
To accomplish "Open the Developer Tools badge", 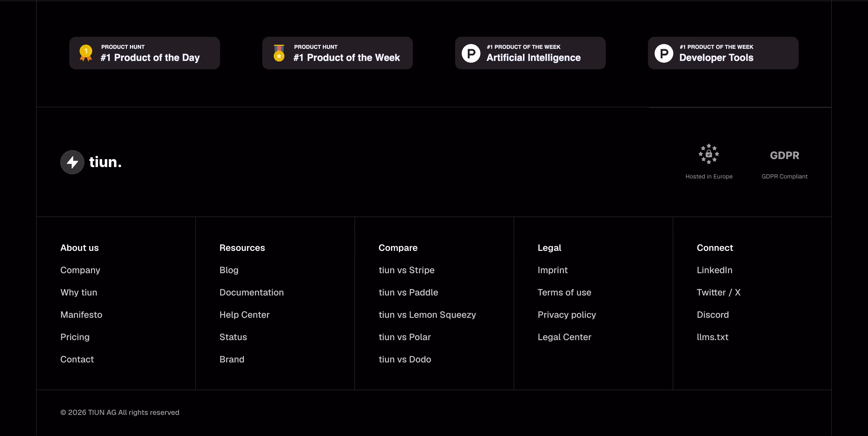I will [x=723, y=53].
